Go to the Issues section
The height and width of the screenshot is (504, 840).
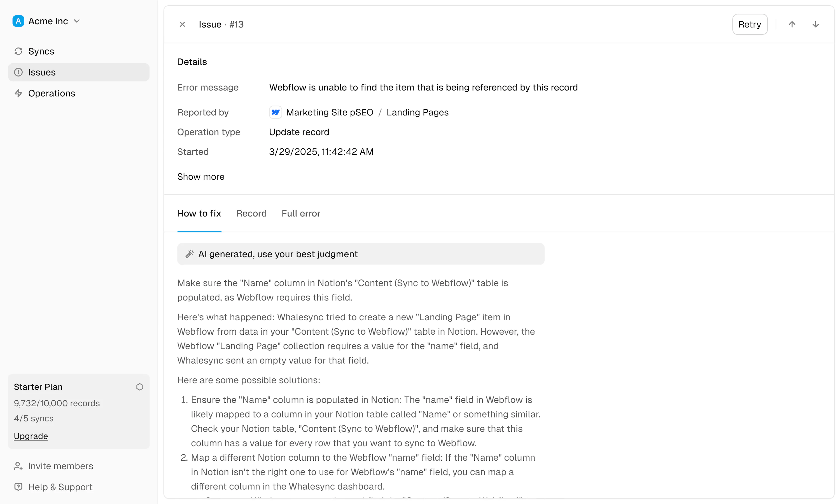point(78,72)
